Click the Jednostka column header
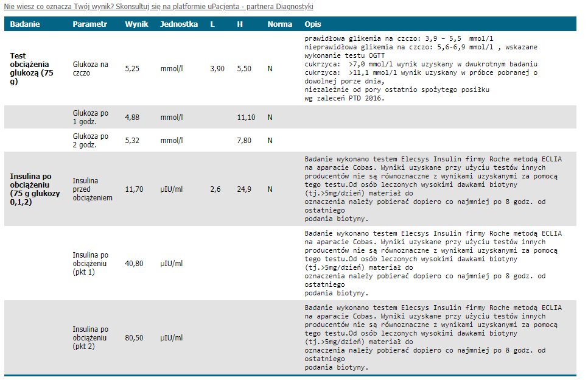This screenshot has height=380, width=588. (179, 24)
